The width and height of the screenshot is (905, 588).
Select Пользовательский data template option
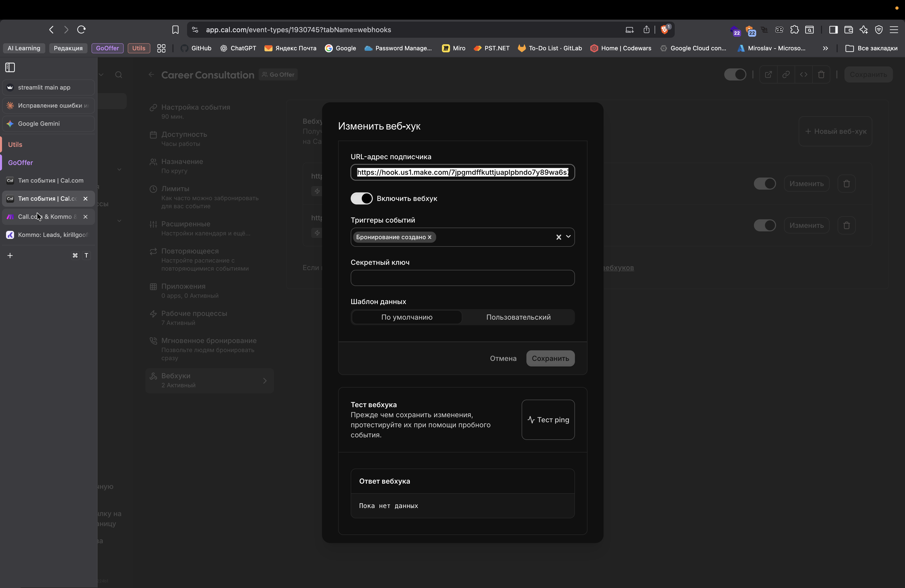(518, 317)
